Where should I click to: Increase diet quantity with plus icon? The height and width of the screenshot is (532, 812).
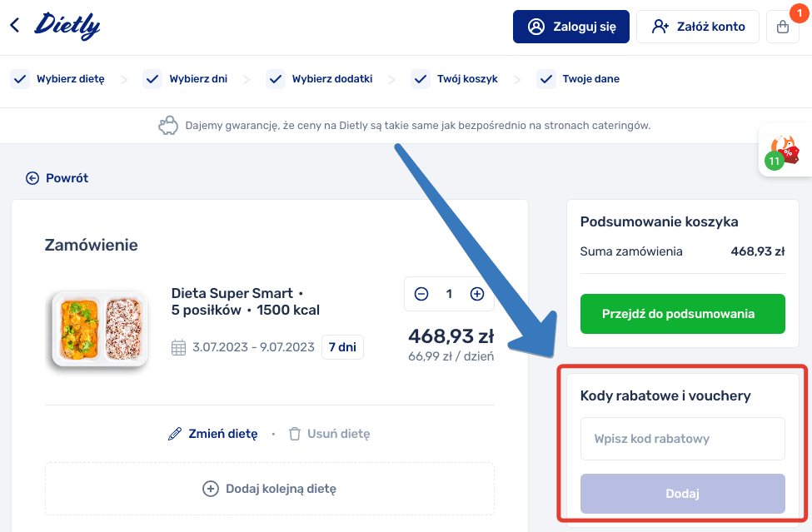[477, 294]
